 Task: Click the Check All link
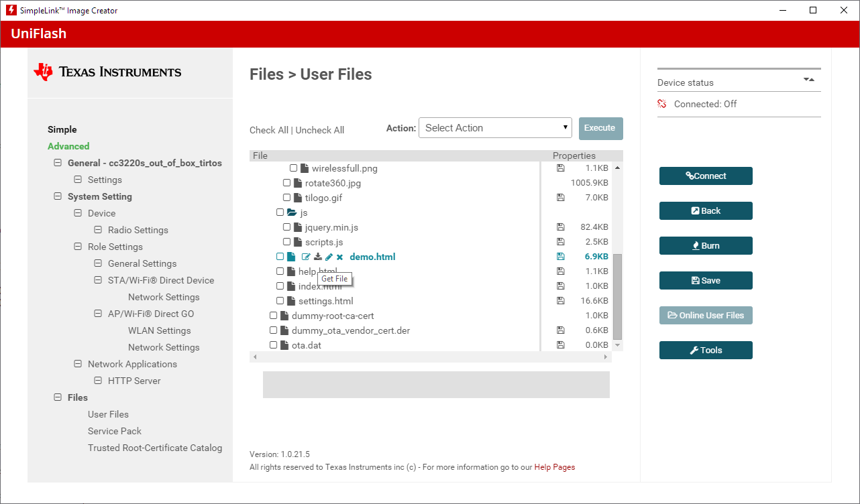coord(269,130)
